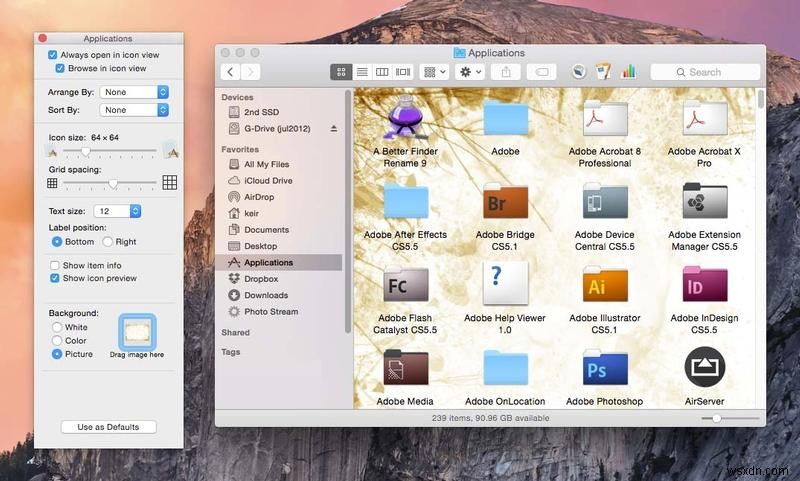Select Right label position
This screenshot has height=481, width=800.
107,241
